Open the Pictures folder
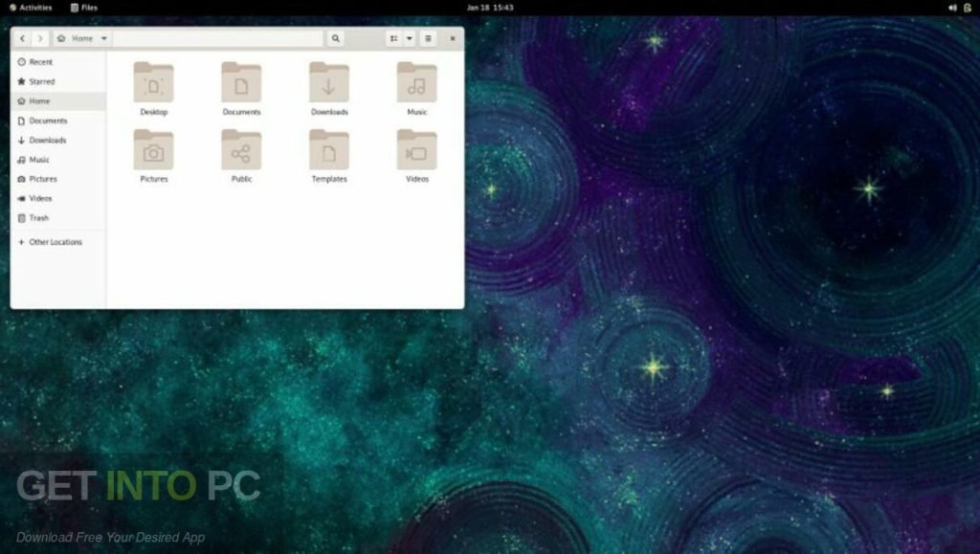Screen dimensions: 980x554 (x=153, y=151)
